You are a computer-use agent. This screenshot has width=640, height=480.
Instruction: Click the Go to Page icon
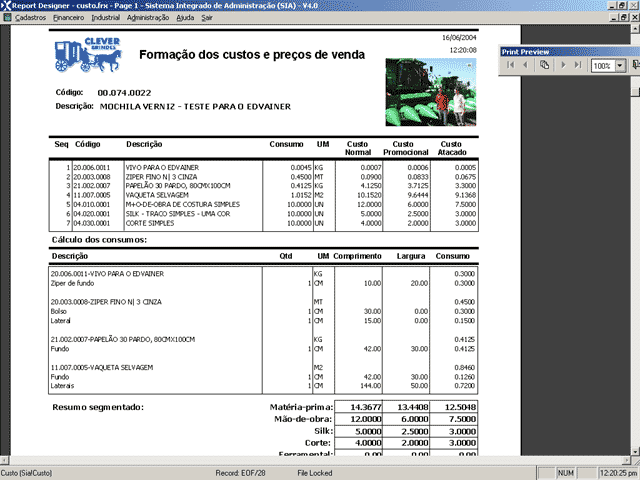tap(544, 64)
